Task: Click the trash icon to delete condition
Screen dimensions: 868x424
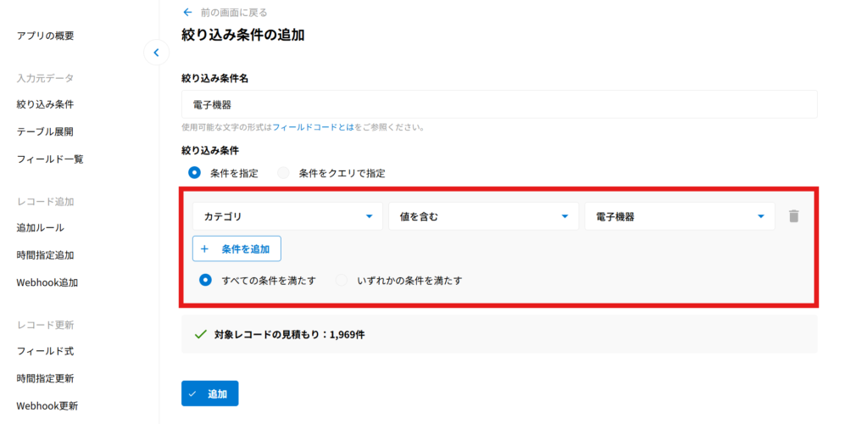Action: tap(793, 216)
